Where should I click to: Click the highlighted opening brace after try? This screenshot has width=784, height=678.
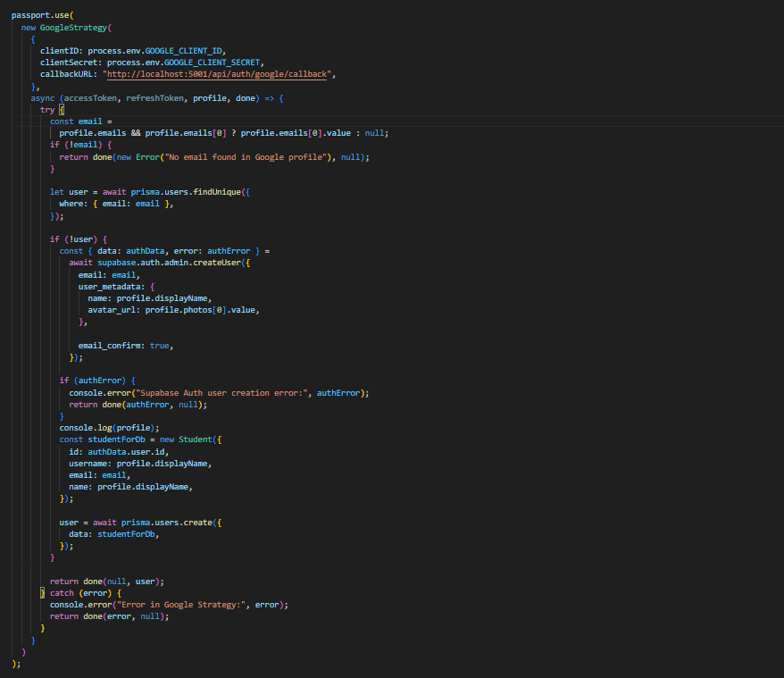point(62,109)
